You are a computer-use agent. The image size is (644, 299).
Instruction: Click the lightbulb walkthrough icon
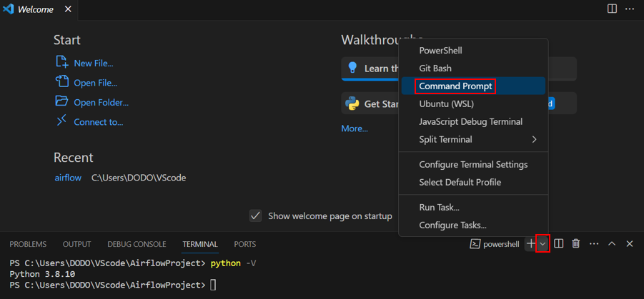(x=352, y=67)
